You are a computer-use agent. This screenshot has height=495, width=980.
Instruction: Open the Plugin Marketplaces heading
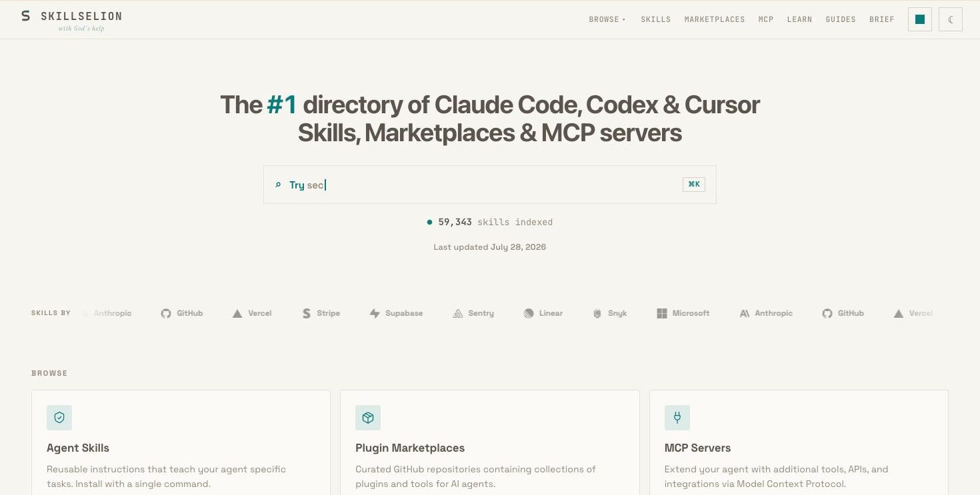410,448
